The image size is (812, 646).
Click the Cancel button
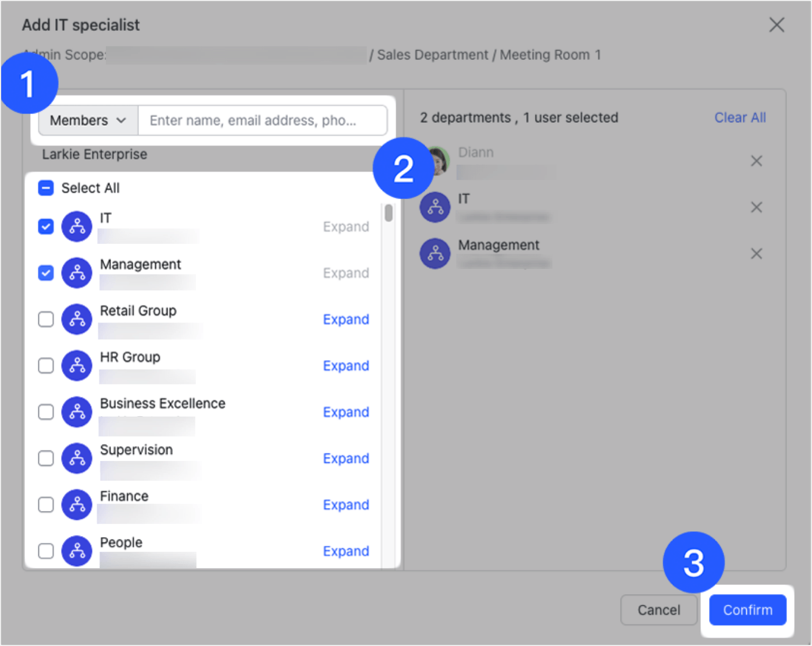tap(659, 610)
